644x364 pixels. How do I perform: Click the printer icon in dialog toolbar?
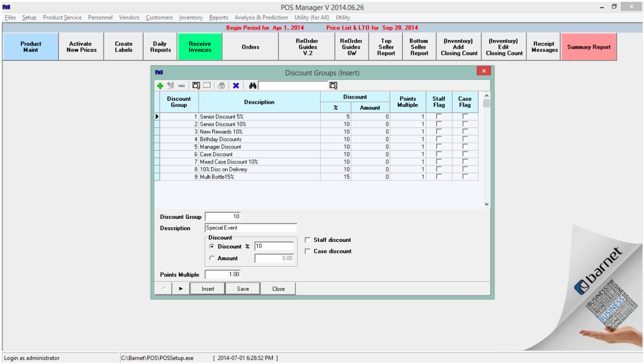[x=221, y=85]
